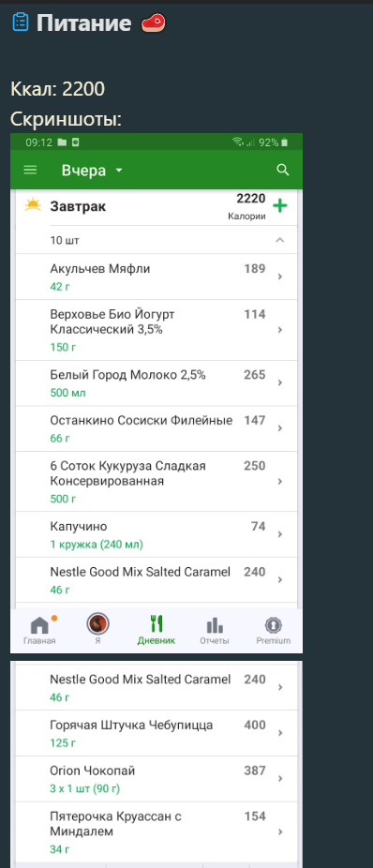Open Останкино Сосиски Филейные details chevron

click(280, 428)
